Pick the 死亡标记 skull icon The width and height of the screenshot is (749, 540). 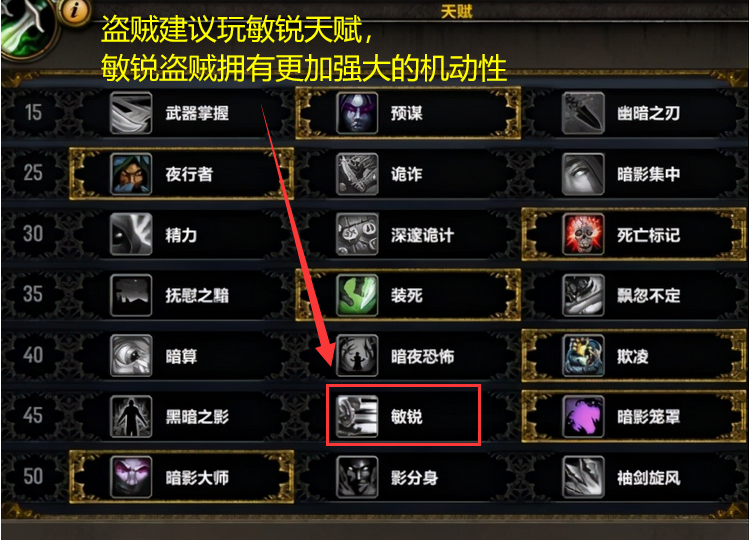pos(583,234)
